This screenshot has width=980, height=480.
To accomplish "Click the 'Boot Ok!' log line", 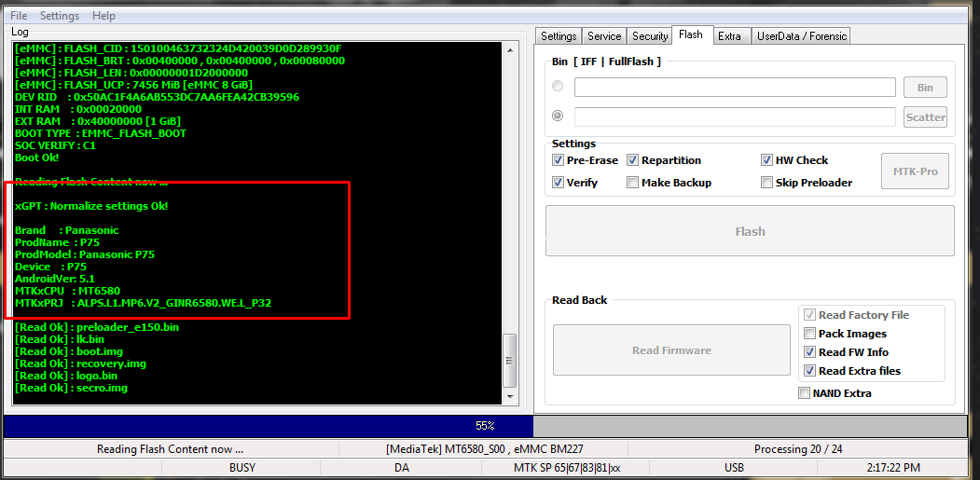I will pyautogui.click(x=37, y=158).
